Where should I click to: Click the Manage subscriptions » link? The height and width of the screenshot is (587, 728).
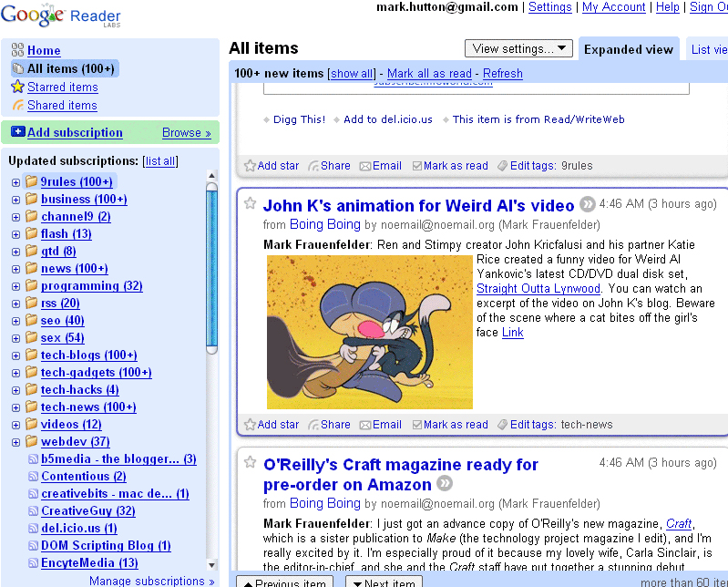[x=152, y=581]
